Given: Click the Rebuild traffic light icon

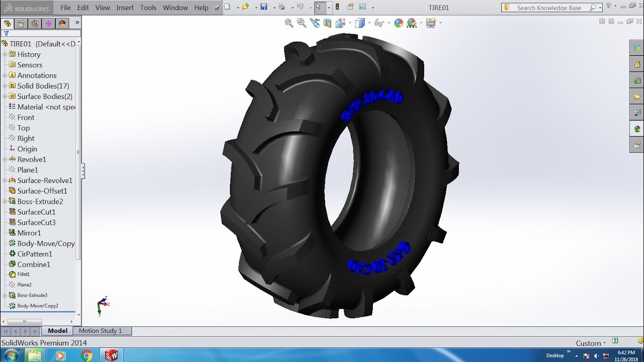Looking at the screenshot, I should pos(337,7).
